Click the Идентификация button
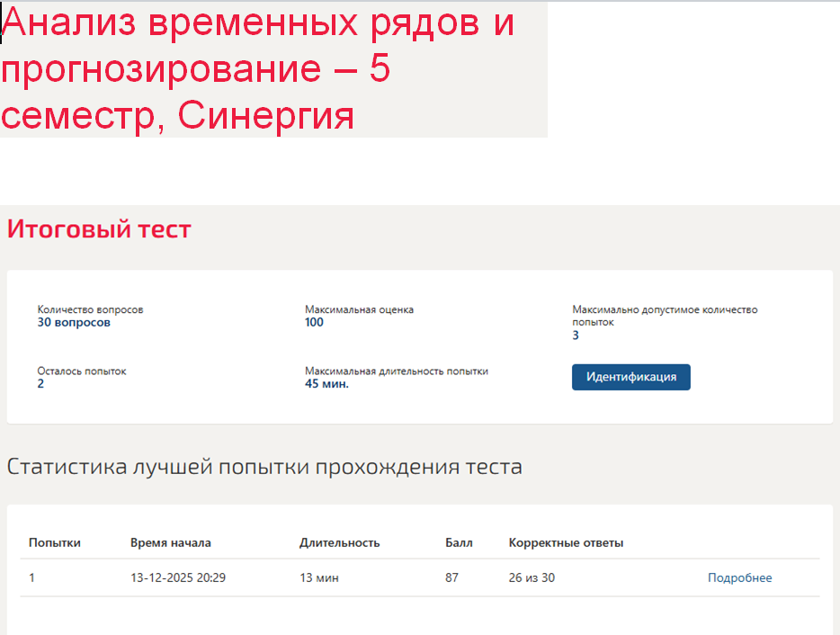The width and height of the screenshot is (840, 635). [631, 377]
